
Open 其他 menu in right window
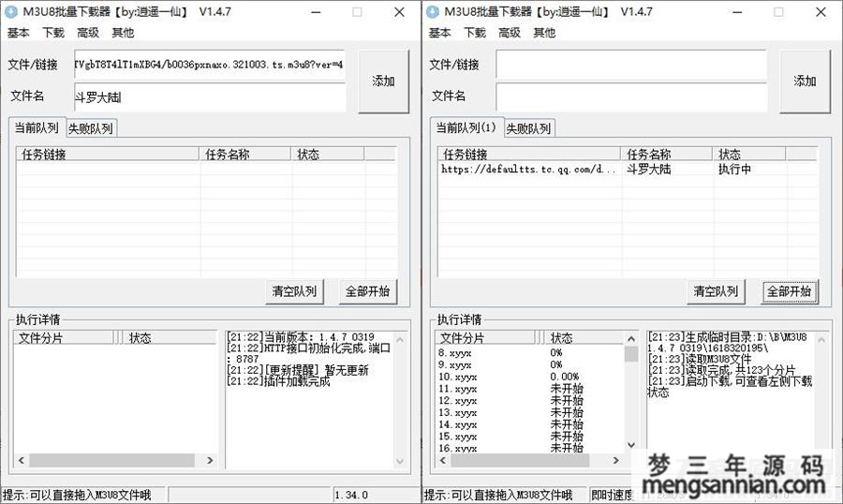point(544,33)
